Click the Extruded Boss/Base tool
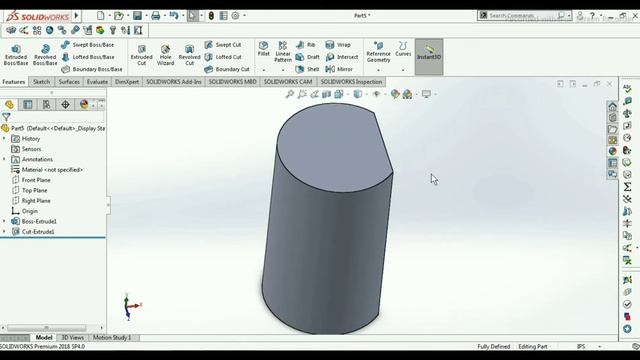Viewport: 640px width, 360px height. coord(16,55)
